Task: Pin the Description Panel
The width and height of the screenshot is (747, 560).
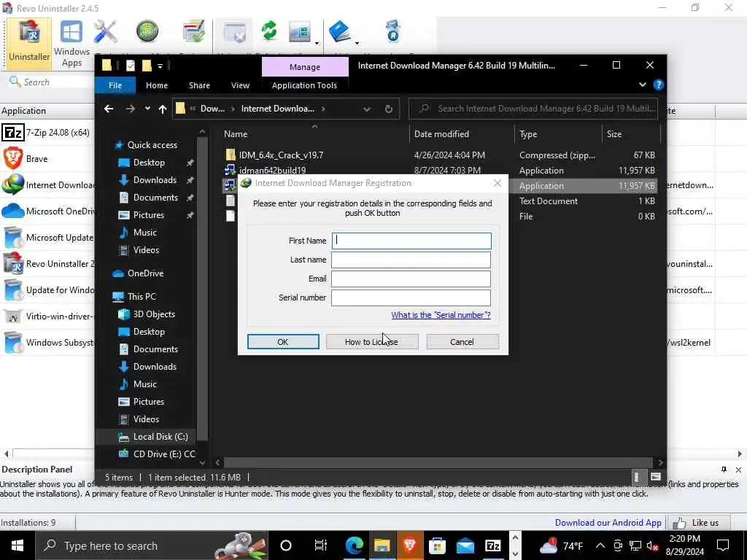Action: (x=724, y=470)
